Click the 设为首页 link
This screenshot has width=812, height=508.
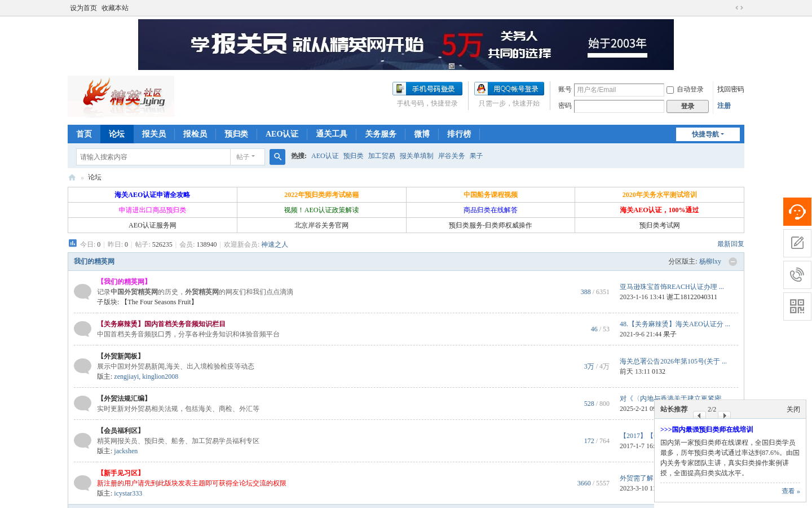click(x=83, y=8)
